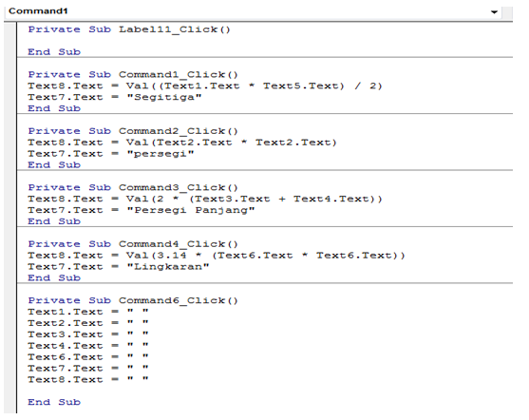Click the line with 'Text3.Text + Text4.Text'
The image size is (529, 420).
[x=205, y=199]
